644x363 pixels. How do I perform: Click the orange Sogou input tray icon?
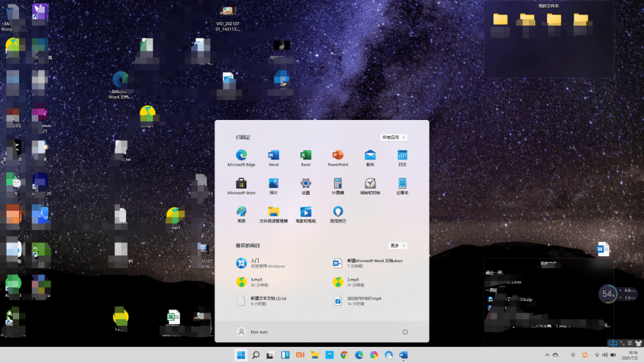pyautogui.click(x=585, y=355)
